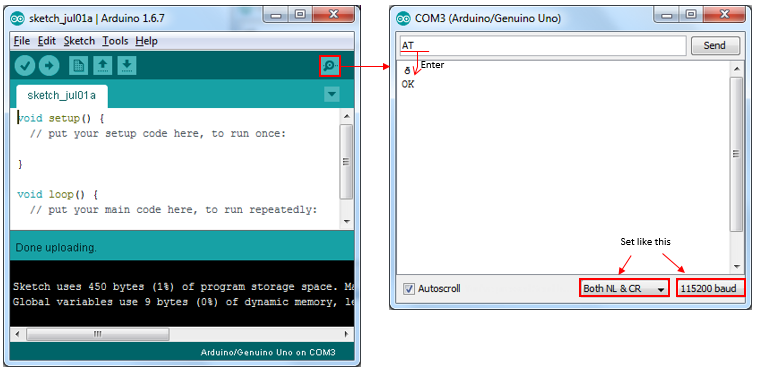Viewport: 757px width, 373px height.
Task: Open the 115200 baud rate dropdown
Action: coord(709,289)
